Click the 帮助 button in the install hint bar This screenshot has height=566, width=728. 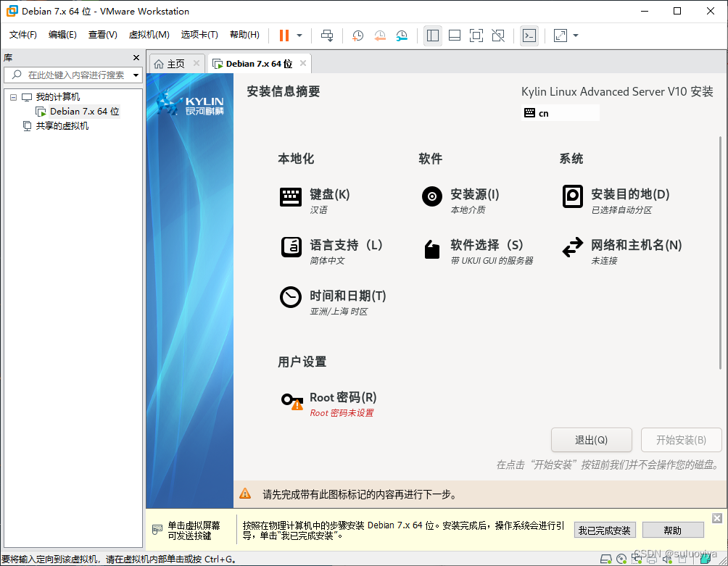(672, 530)
